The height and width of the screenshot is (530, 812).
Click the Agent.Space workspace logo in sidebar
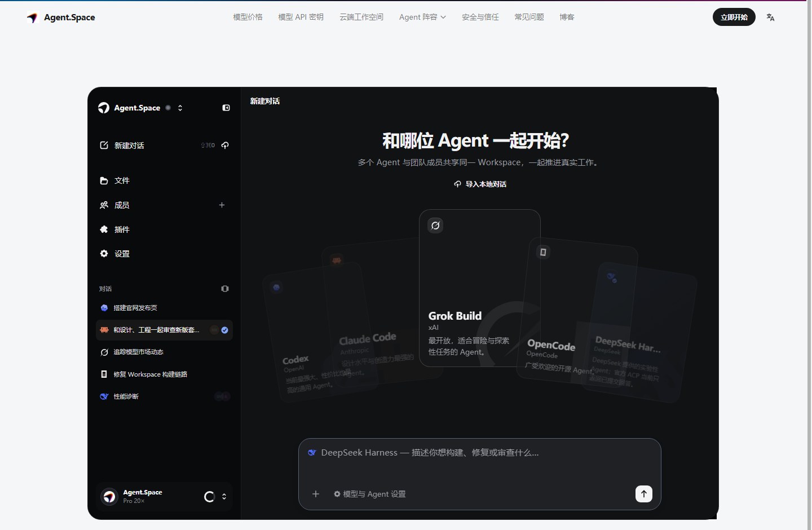point(104,108)
